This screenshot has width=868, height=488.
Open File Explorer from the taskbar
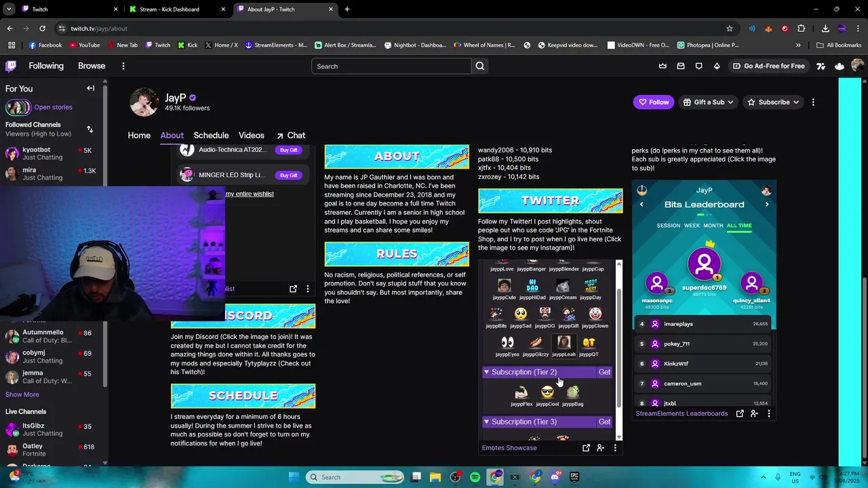click(x=435, y=477)
